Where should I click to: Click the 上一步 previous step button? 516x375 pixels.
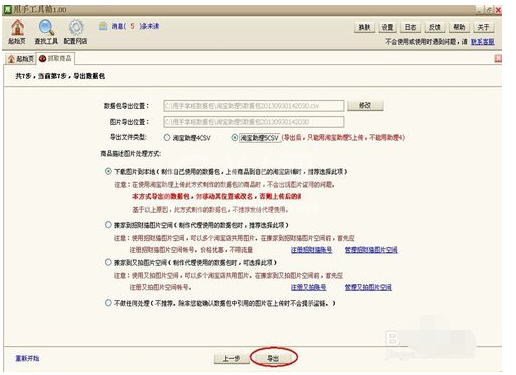(x=232, y=358)
